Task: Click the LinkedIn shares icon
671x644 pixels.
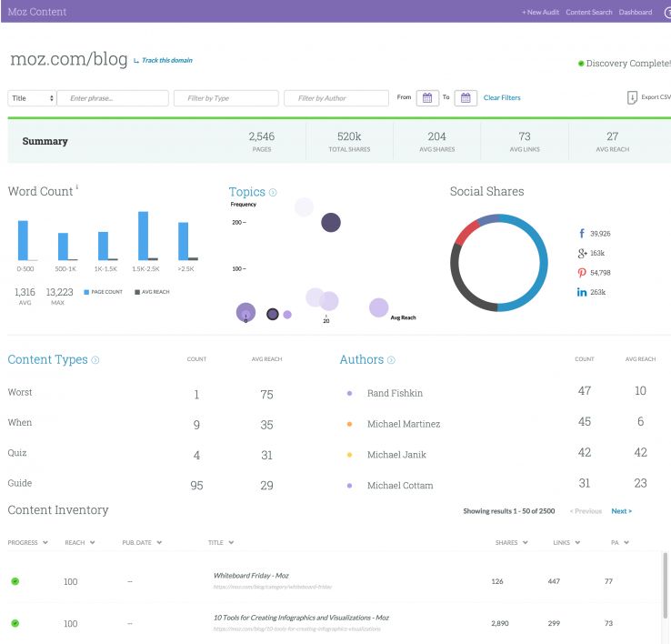Action: [x=581, y=292]
